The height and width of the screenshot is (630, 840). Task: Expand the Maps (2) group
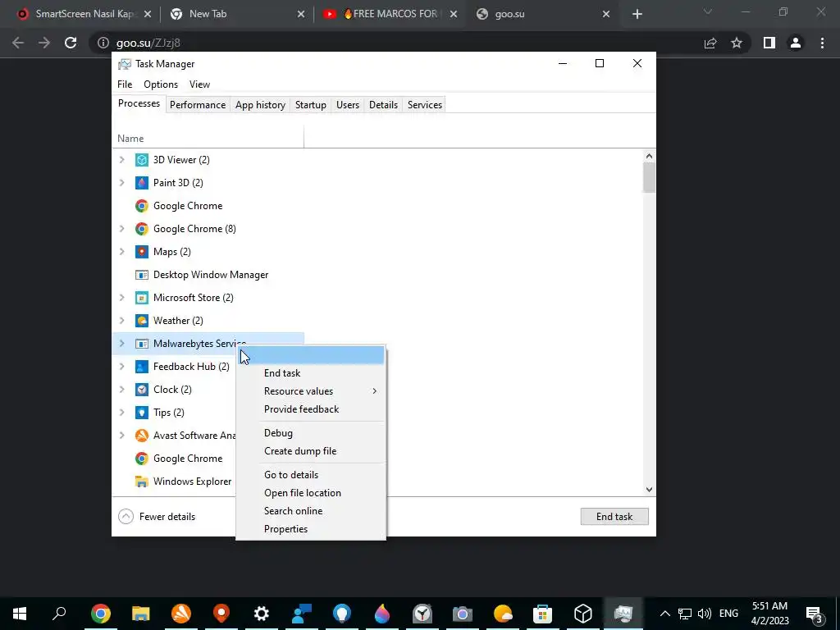pyautogui.click(x=121, y=252)
